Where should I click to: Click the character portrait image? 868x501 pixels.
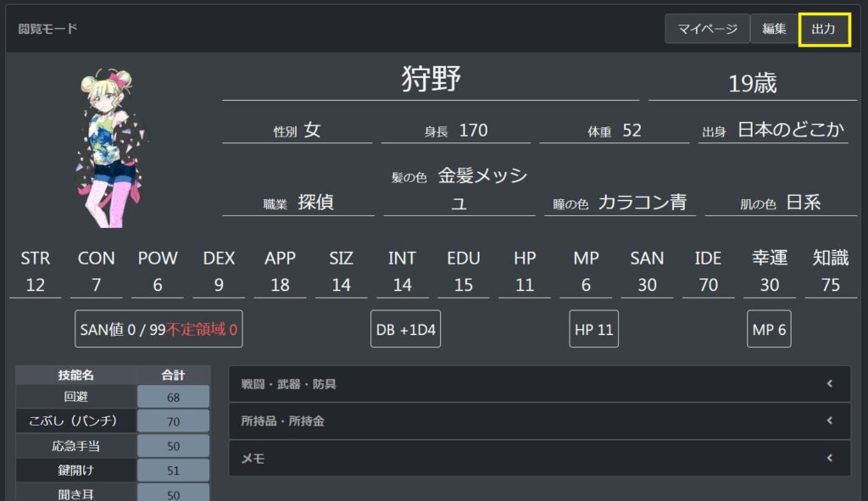coord(113,149)
